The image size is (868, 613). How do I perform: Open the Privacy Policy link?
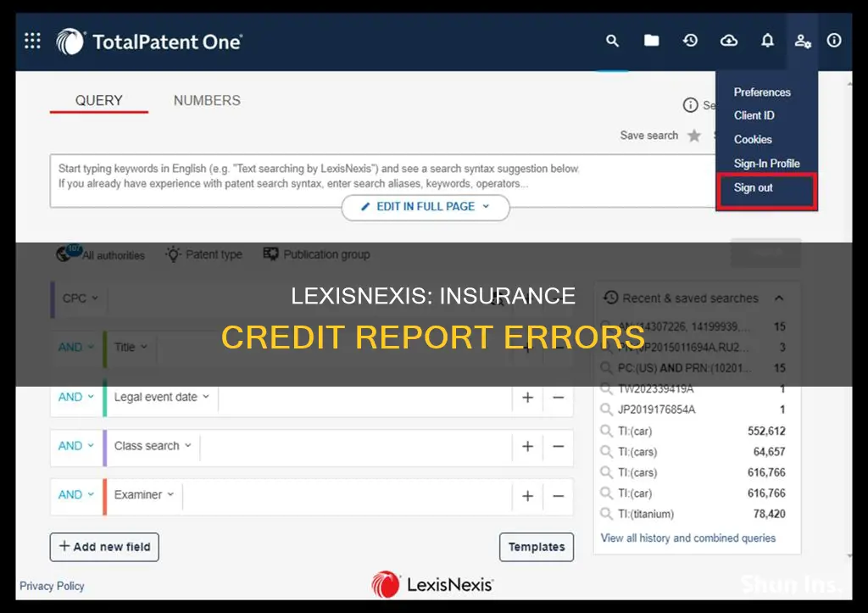click(x=52, y=586)
